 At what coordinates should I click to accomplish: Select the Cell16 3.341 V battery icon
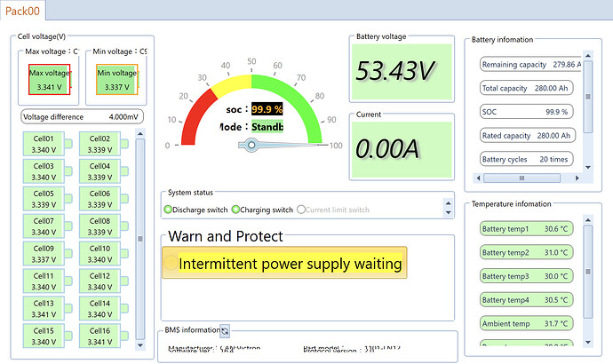(104, 336)
